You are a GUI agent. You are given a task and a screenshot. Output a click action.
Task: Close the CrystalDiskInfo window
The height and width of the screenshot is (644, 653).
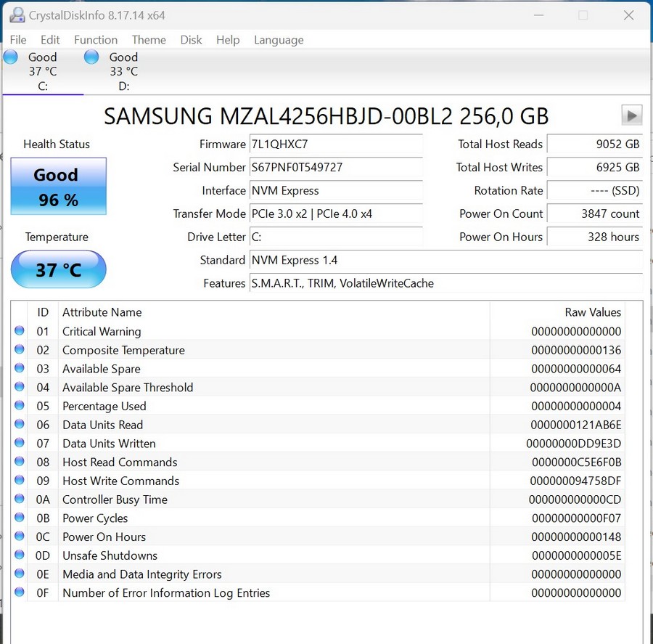(628, 15)
